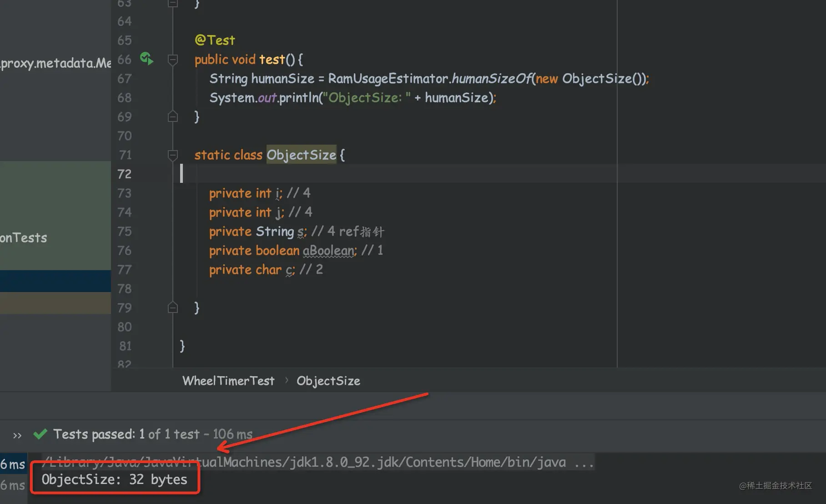The height and width of the screenshot is (504, 826).
Task: Fold the class end marker at line 79
Action: (x=173, y=307)
